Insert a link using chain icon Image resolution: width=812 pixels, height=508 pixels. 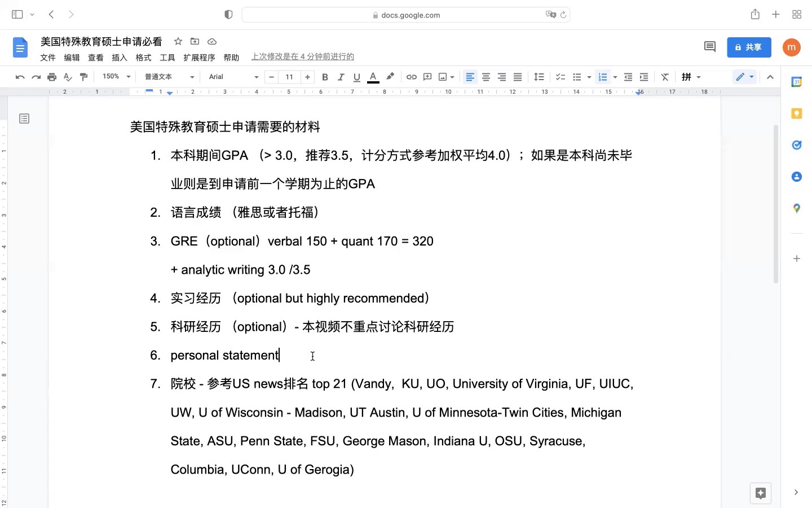pos(412,77)
